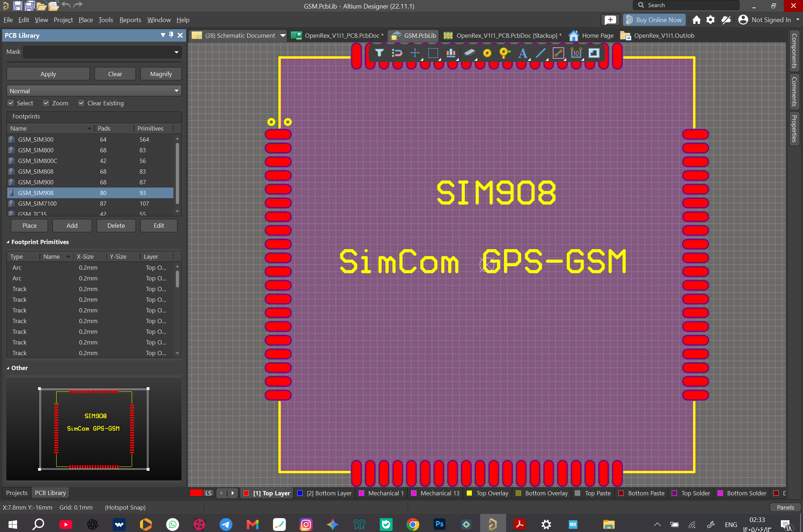
Task: Toggle the Clear Existing checkbox
Action: [x=81, y=103]
